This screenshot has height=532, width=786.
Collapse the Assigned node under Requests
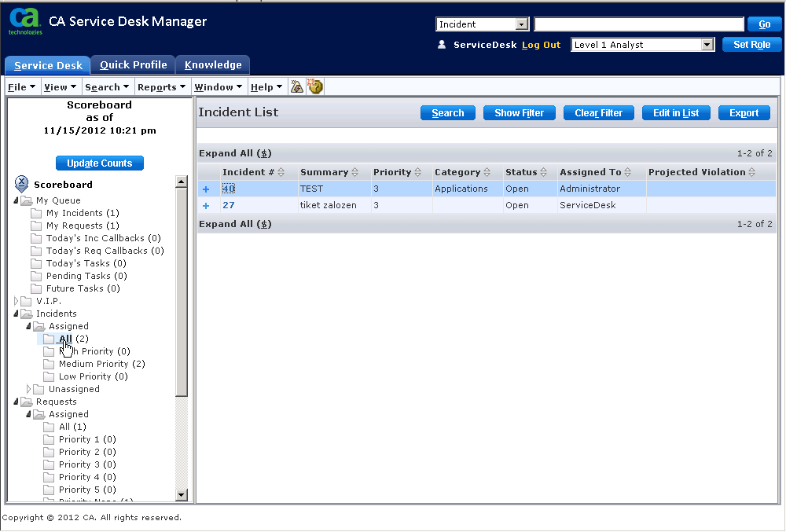[28, 414]
